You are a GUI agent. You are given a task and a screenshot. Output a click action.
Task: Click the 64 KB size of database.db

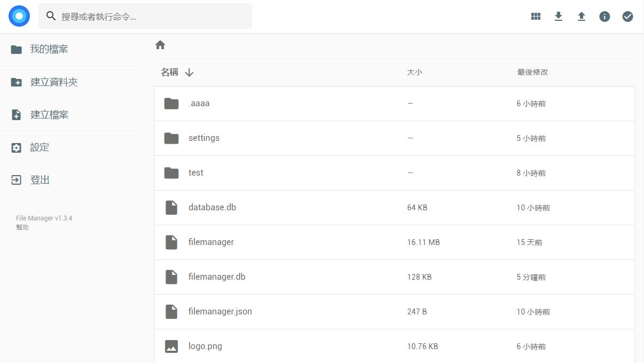417,208
